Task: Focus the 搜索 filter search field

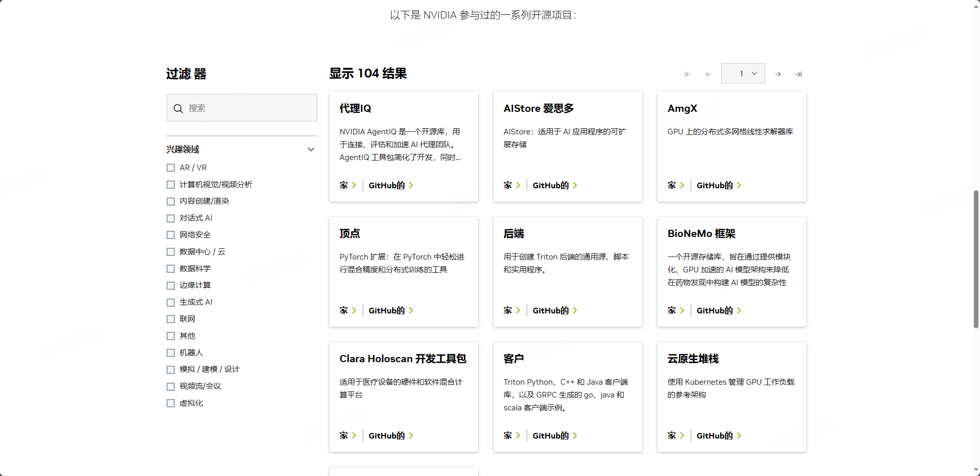Action: pos(242,108)
